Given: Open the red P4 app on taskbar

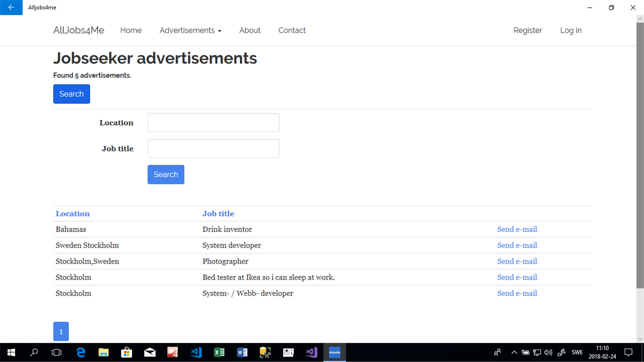Looking at the screenshot, I should (173, 353).
